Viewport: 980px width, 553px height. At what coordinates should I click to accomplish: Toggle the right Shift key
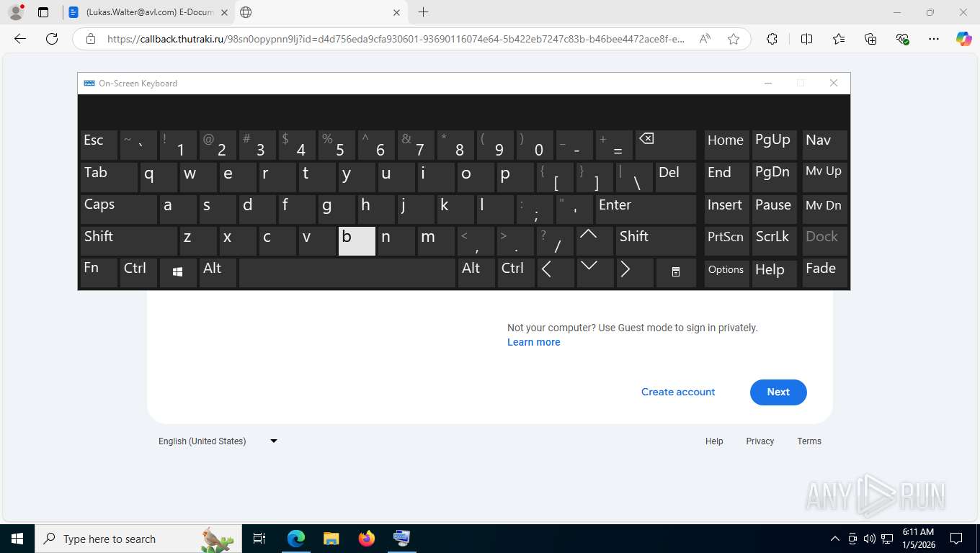(656, 240)
